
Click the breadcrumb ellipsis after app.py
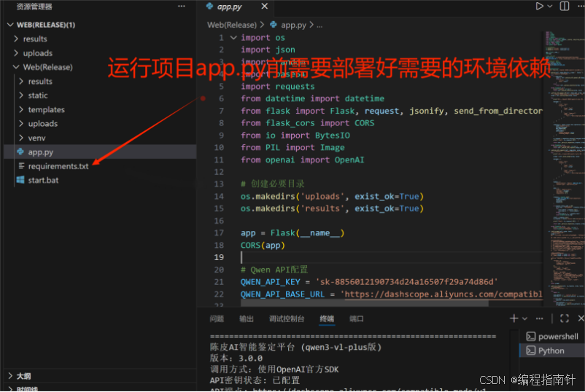319,26
